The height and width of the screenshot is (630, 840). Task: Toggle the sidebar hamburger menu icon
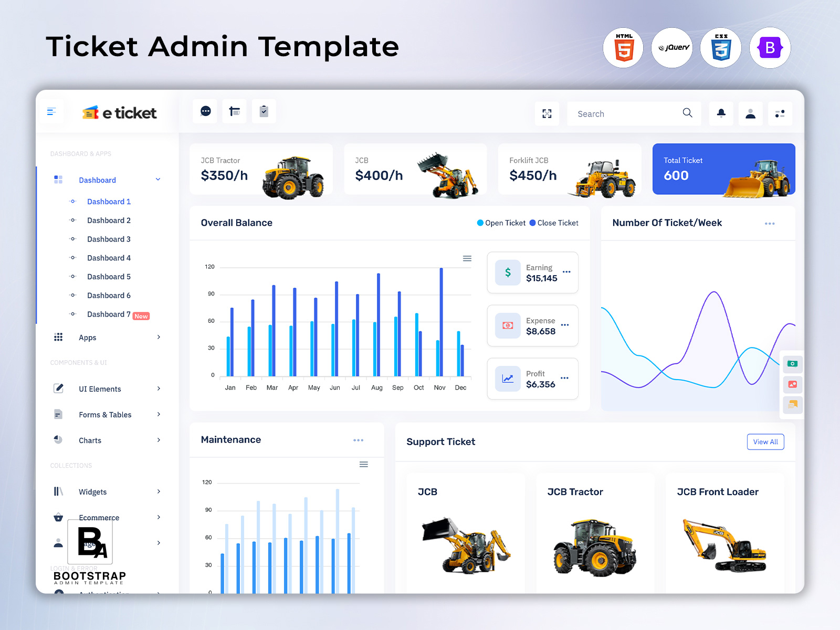51,111
